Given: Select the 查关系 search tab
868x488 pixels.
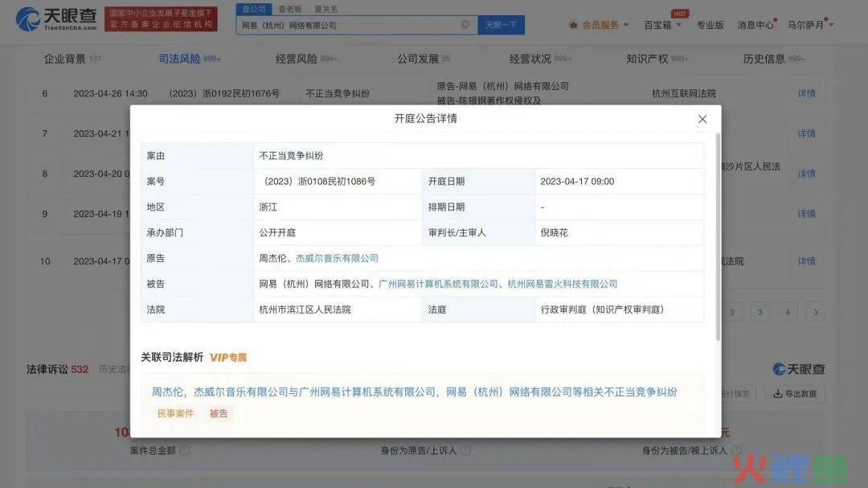Looking at the screenshot, I should (x=326, y=9).
